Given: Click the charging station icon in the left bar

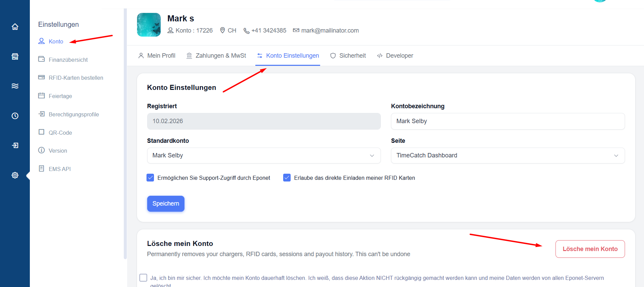Looking at the screenshot, I should coord(15,56).
